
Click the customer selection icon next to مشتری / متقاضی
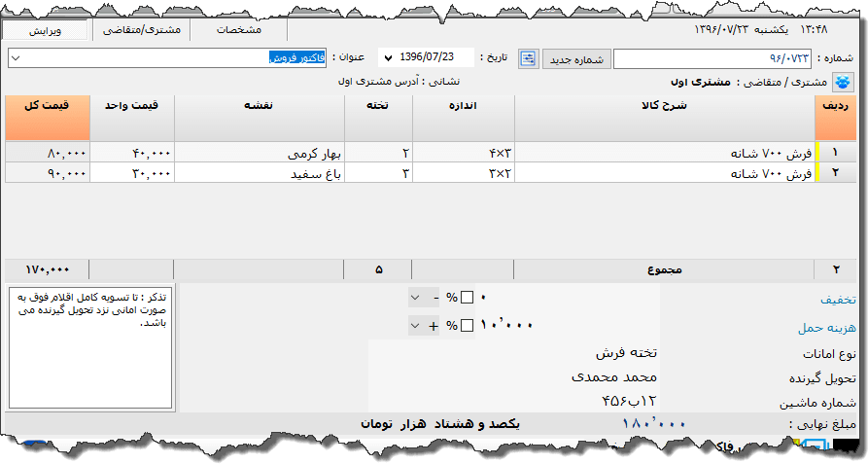tap(842, 83)
